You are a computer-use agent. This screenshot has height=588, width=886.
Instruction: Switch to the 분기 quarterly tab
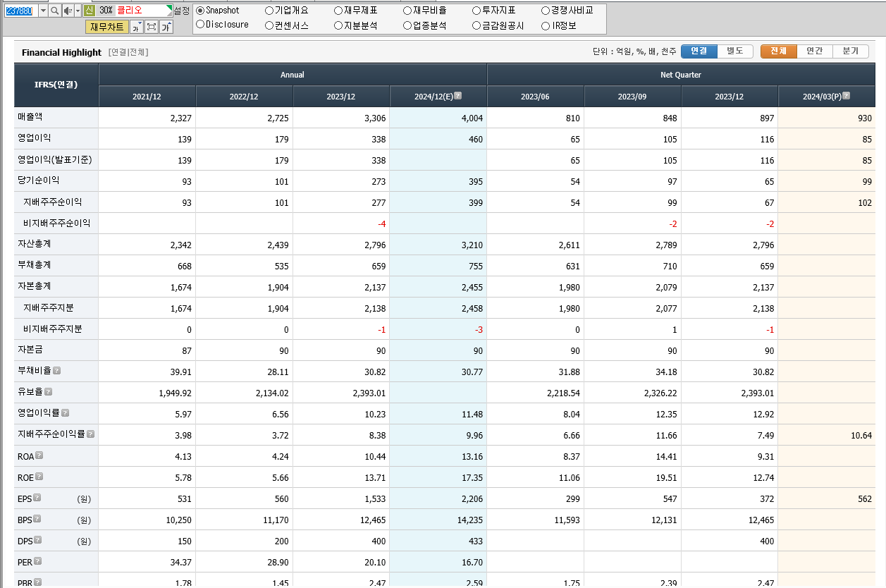[x=851, y=51]
